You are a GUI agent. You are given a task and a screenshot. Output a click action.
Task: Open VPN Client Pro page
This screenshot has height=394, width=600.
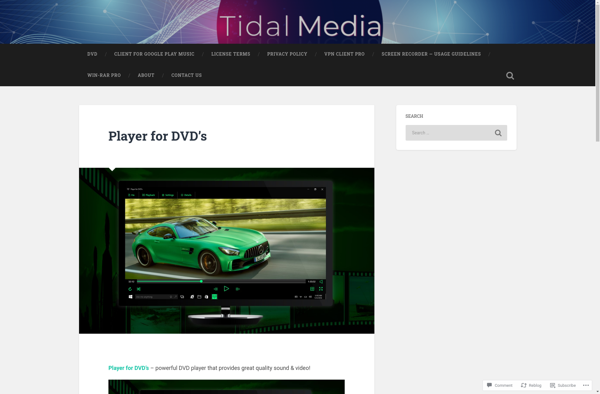tap(344, 54)
